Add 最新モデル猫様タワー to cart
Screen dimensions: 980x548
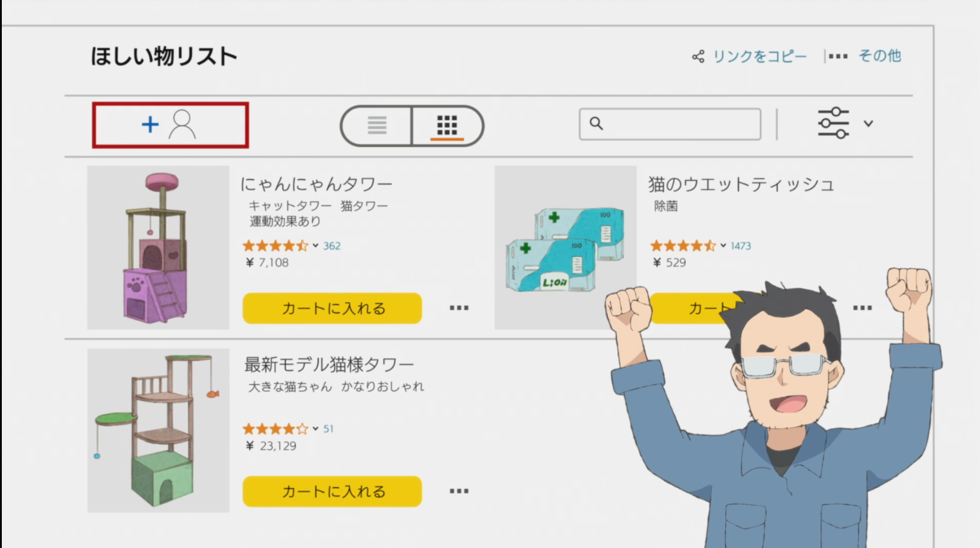332,491
